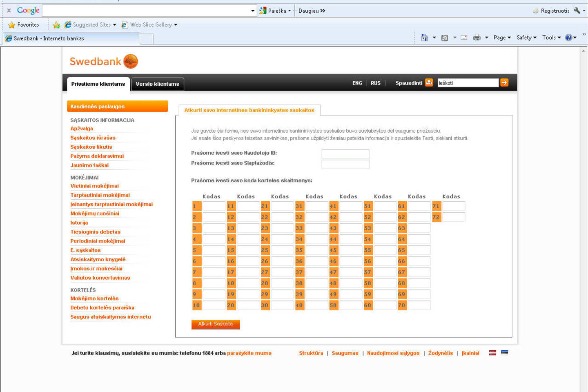Screen dimensions: 588x392
Task: Switch to the Verslo klientams tab
Action: tap(158, 84)
